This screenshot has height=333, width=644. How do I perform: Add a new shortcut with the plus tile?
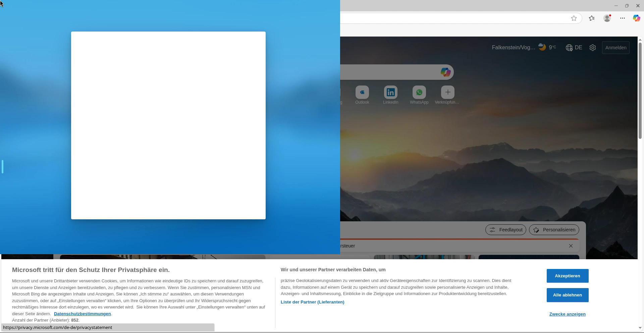pyautogui.click(x=448, y=92)
